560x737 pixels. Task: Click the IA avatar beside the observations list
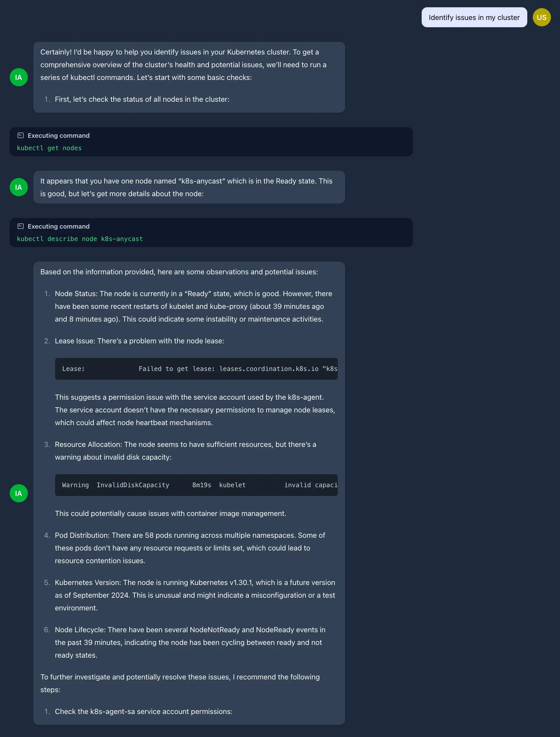[x=19, y=493]
